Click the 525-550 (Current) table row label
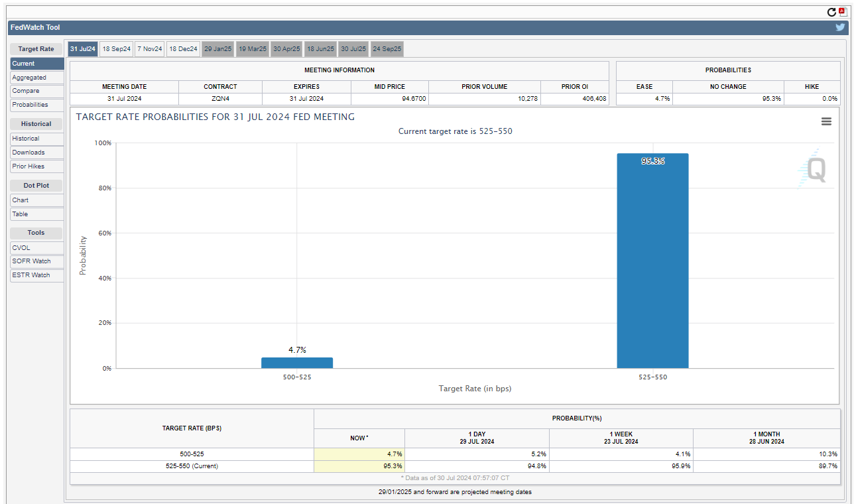 192,466
